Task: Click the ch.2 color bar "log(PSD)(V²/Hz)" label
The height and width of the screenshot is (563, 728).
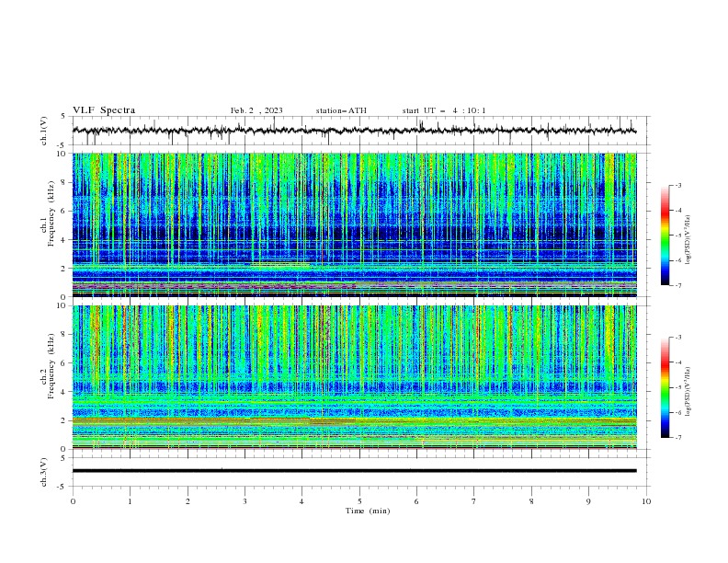Action: (x=688, y=391)
